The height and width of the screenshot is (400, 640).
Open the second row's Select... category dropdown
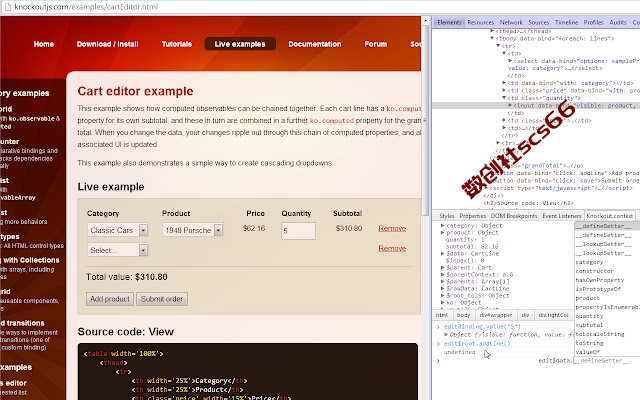[x=118, y=250]
